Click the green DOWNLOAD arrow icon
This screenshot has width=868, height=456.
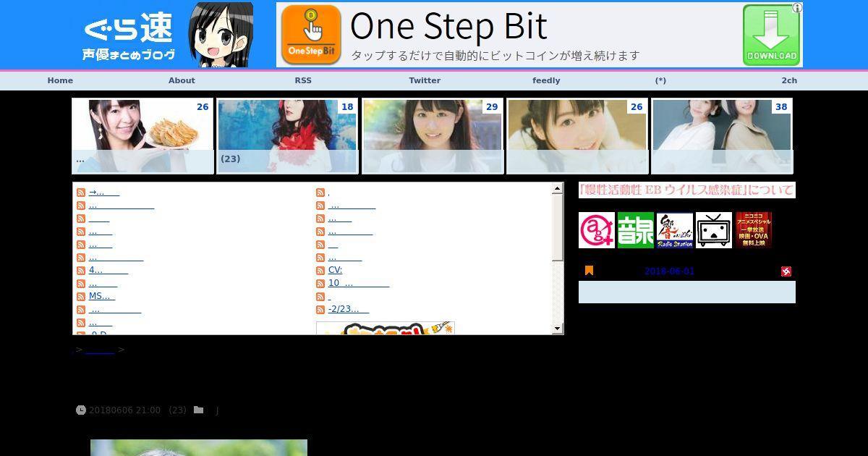(771, 35)
